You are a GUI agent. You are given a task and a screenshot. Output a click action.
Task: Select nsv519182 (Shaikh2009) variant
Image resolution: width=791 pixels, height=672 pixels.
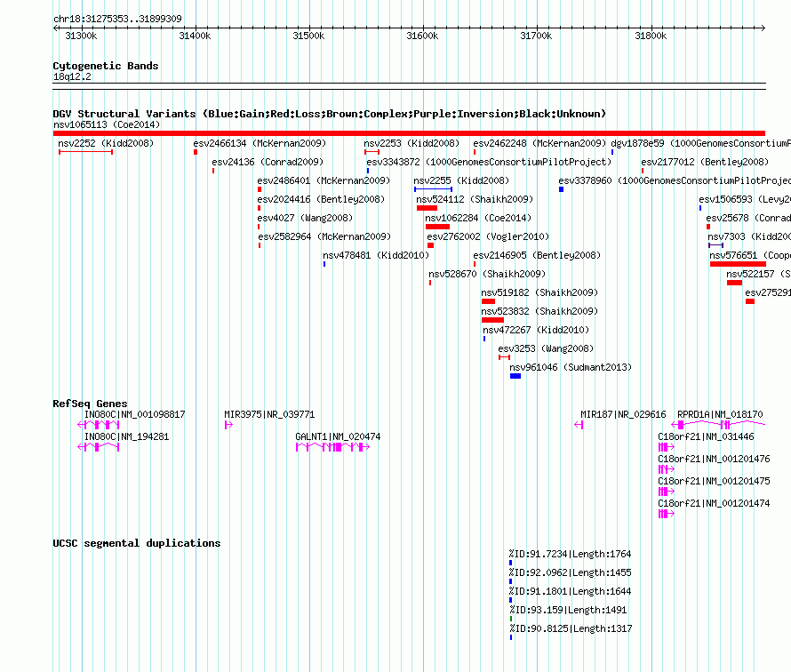[539, 292]
